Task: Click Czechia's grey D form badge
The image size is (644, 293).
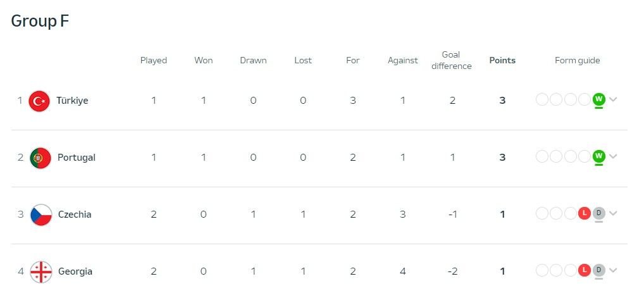Action: pos(599,213)
